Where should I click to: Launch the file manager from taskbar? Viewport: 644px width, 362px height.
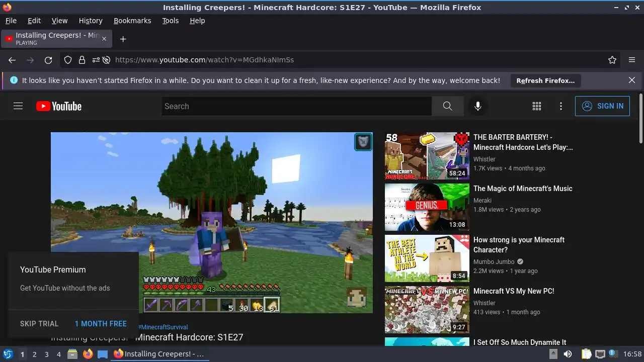pyautogui.click(x=72, y=354)
